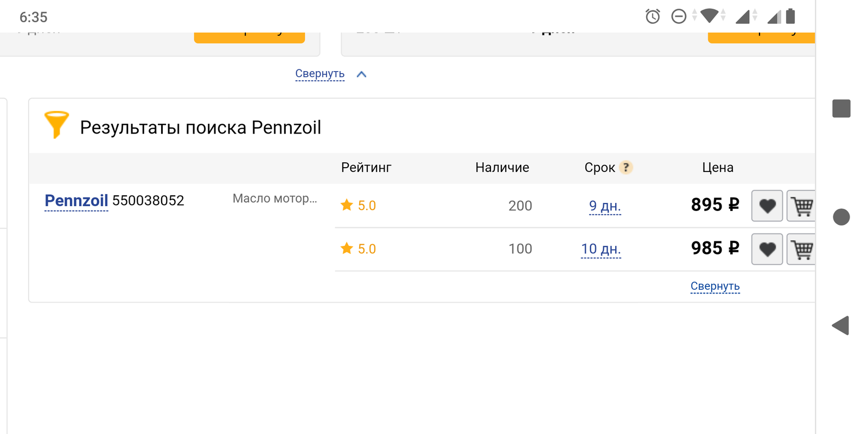Add the 895 ₽ offer to cart
Screen dimensions: 868x434
tap(801, 206)
